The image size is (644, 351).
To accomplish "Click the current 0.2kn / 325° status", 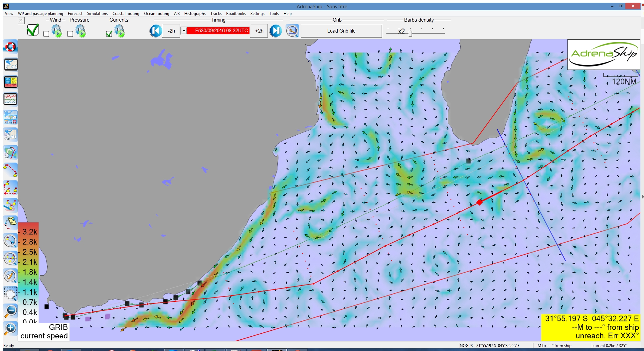I will tap(609, 345).
